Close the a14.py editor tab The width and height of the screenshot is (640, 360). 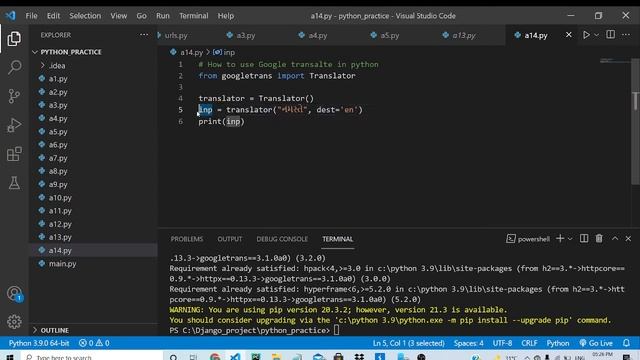point(569,35)
